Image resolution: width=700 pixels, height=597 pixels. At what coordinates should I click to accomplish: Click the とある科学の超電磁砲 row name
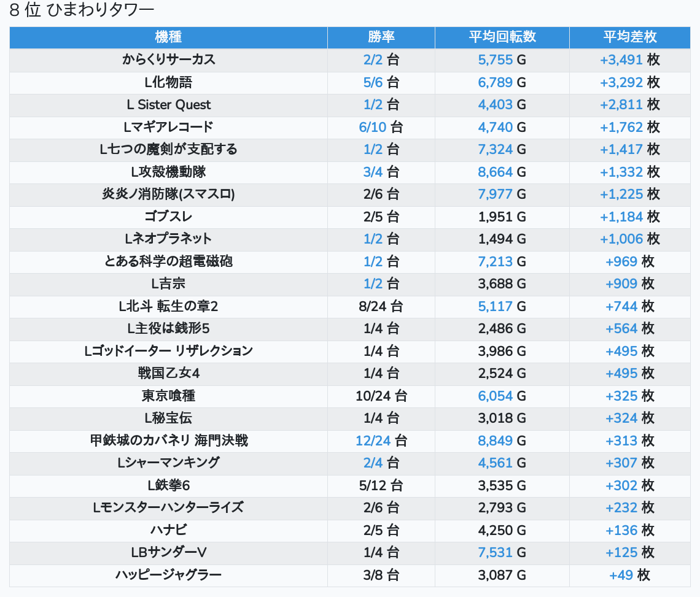[168, 261]
